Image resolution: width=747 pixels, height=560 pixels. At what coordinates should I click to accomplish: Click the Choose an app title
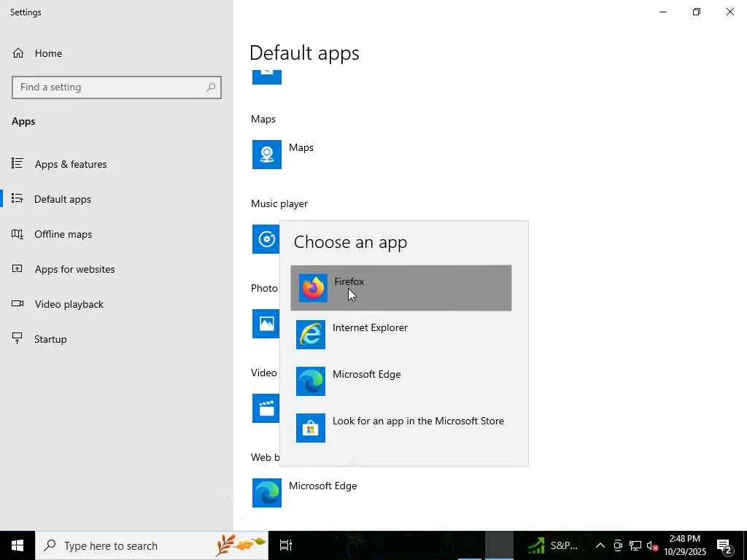tap(350, 242)
